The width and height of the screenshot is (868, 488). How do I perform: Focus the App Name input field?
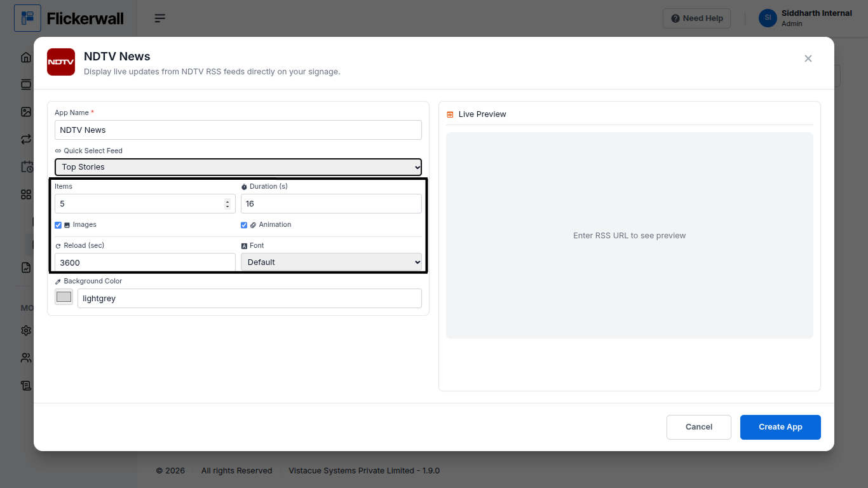coord(238,130)
